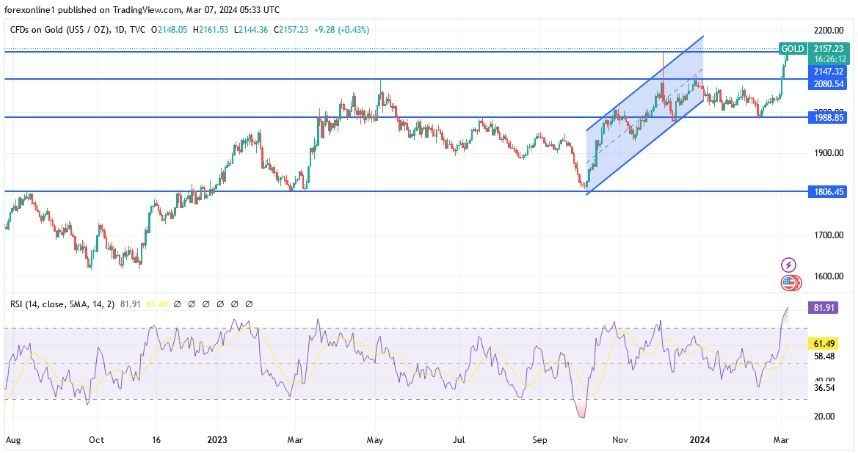This screenshot has width=858, height=453.
Task: Click the 2147.32 blue price label
Action: 828,72
